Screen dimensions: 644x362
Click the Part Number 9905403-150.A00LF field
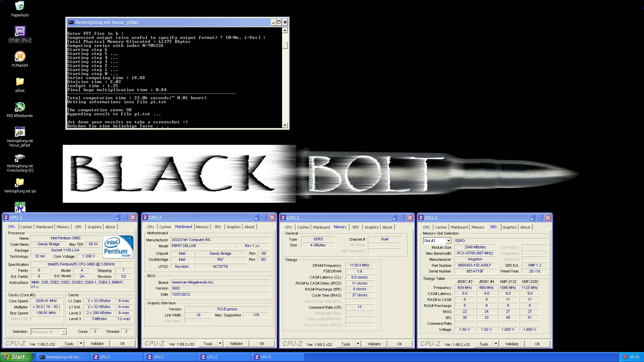point(475,265)
